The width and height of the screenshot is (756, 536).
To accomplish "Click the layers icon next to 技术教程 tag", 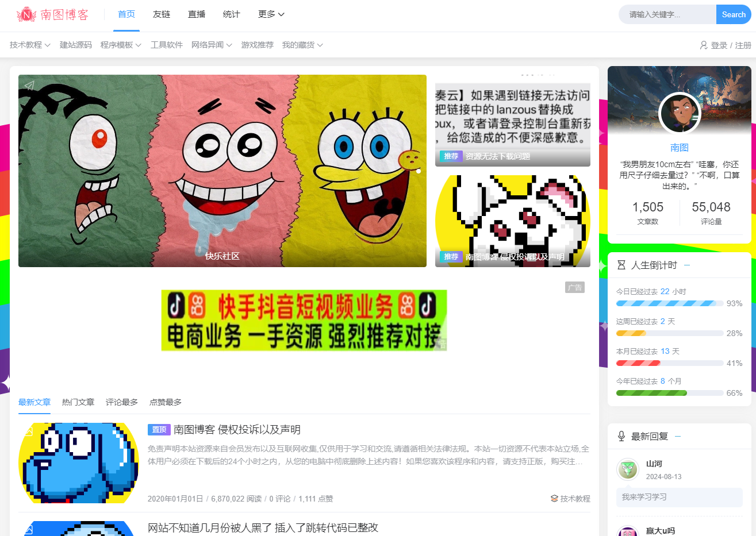I will click(554, 499).
